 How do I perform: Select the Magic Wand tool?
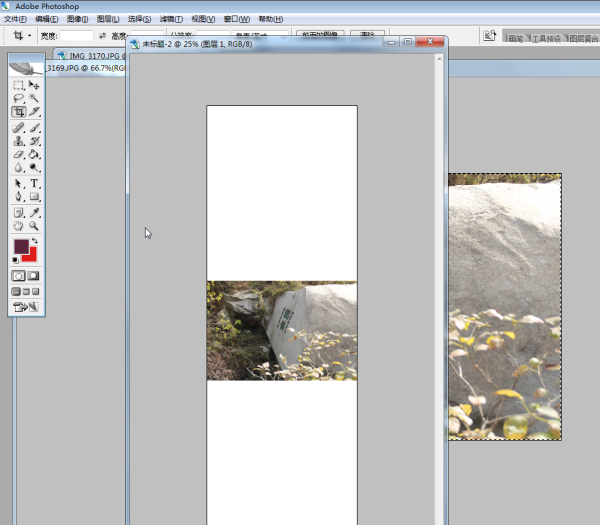34,98
